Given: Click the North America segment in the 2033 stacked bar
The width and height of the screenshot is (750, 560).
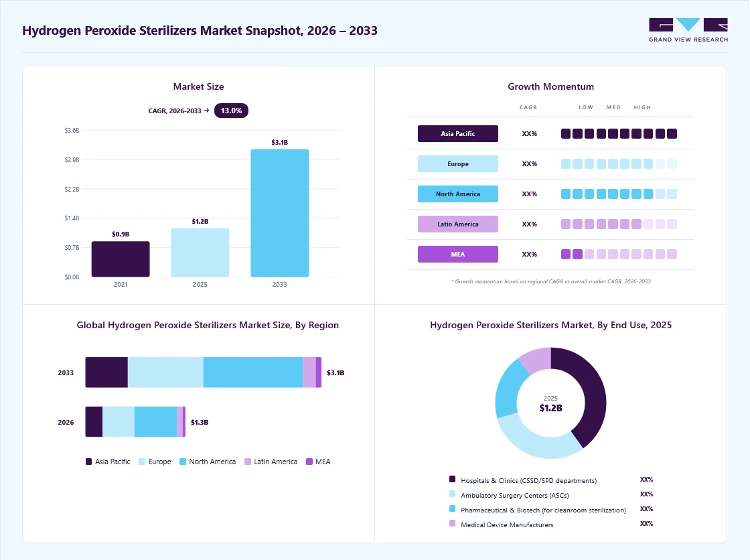Looking at the screenshot, I should pos(253,372).
